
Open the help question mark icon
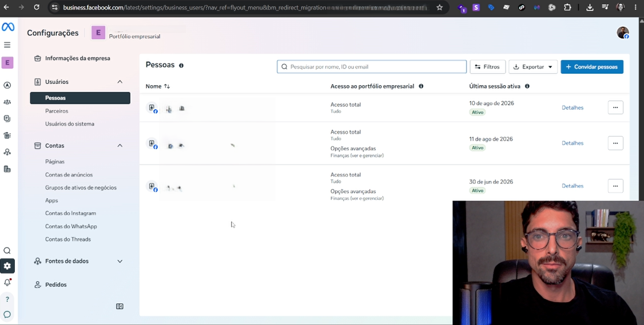coord(7,299)
